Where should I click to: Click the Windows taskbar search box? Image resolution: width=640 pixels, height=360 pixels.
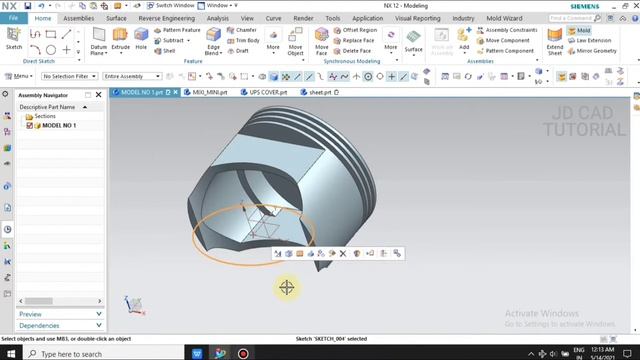pos(104,353)
